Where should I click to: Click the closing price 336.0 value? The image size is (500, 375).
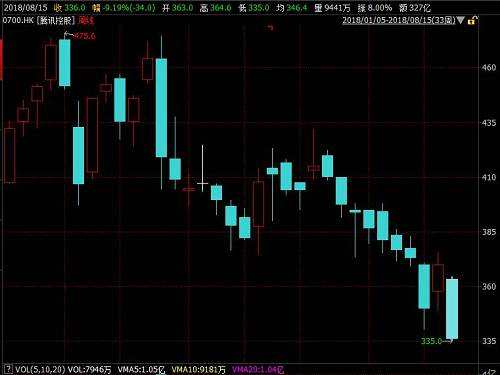75,8
